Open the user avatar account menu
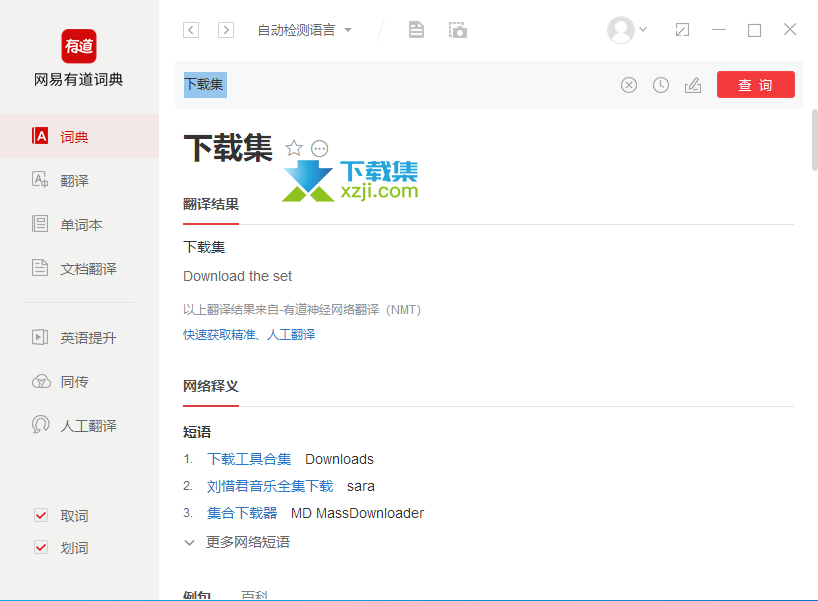 point(621,30)
